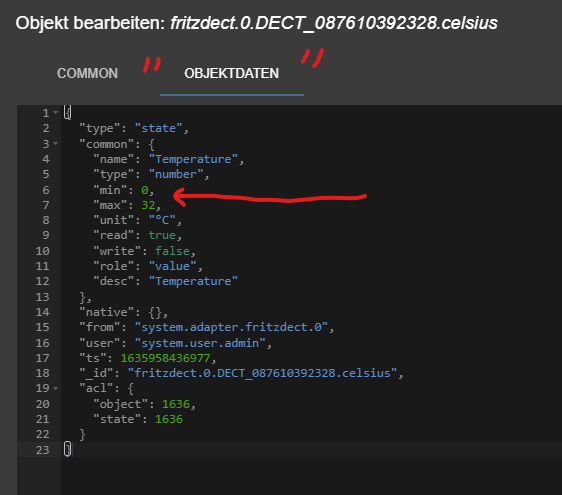562x495 pixels.
Task: Click the "system.adapter.fritzdect.0" from string
Action: point(231,327)
